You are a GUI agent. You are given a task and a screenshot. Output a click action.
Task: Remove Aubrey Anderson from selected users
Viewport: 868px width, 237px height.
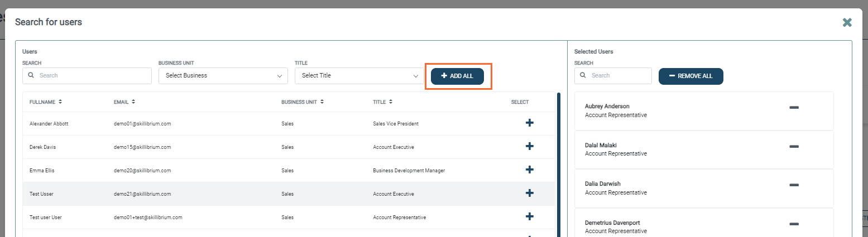pos(794,108)
